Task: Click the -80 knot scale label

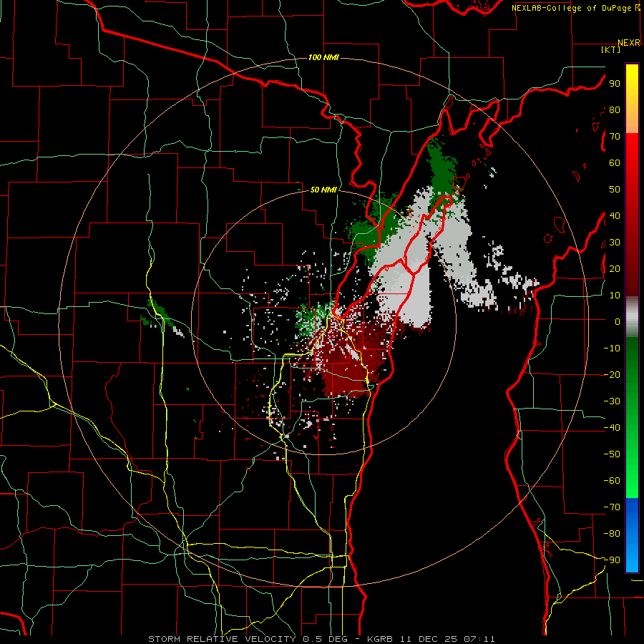Action: tap(612, 534)
